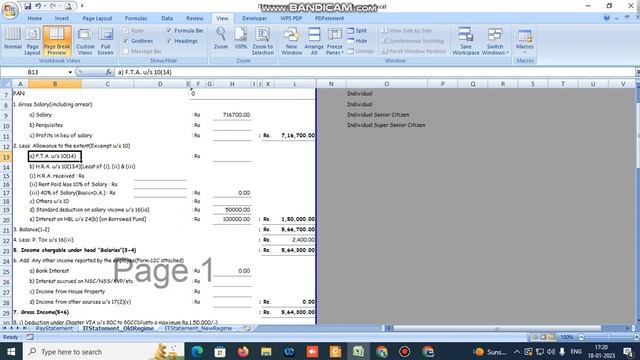This screenshot has width=640, height=360.
Task: Click 'b) Bank Interest' label cell
Action: click(x=49, y=271)
